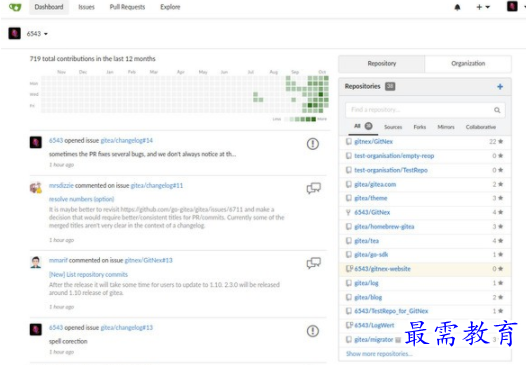
Task: Click Show more repositories link
Action: [x=379, y=354]
